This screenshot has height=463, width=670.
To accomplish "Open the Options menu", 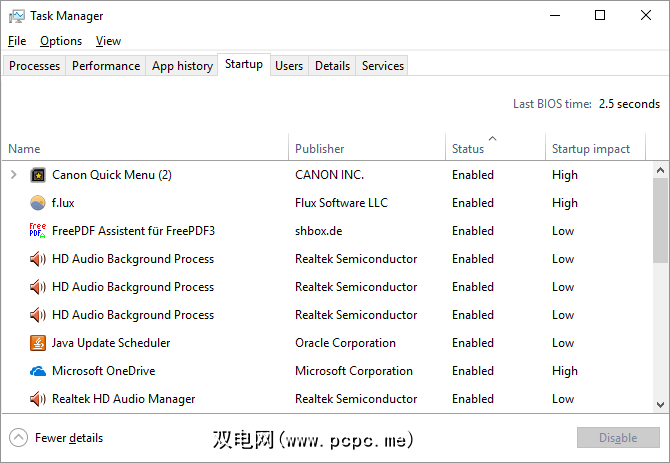I will pyautogui.click(x=61, y=41).
